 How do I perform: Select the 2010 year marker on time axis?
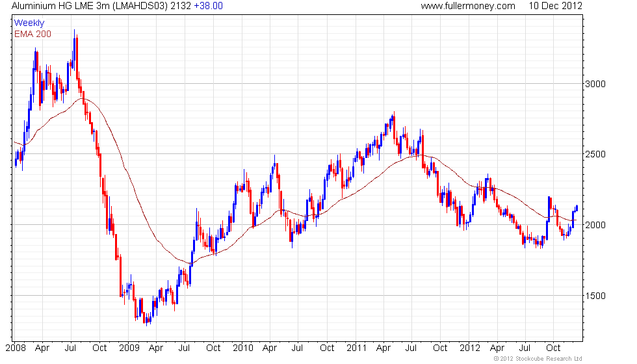point(243,348)
